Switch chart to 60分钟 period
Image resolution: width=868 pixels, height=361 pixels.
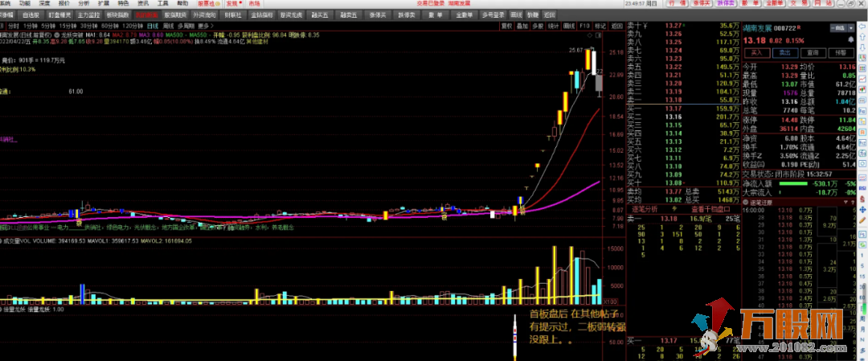(x=109, y=26)
